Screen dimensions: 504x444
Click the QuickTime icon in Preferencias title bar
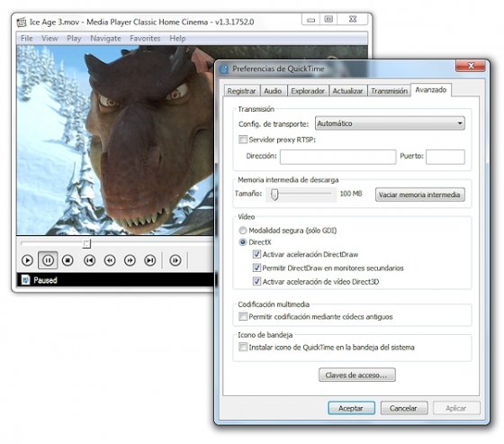point(224,68)
